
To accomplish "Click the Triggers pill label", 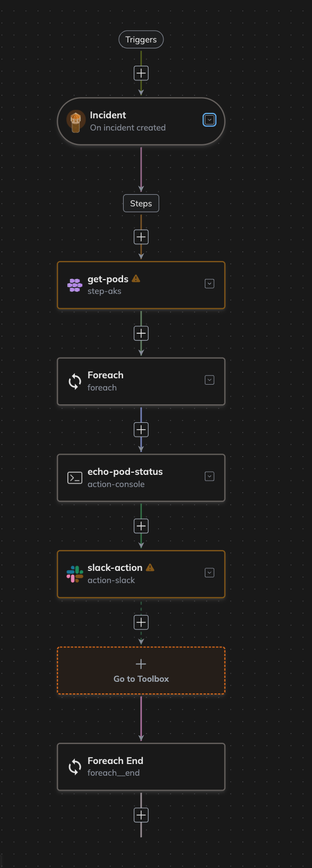I will click(x=141, y=39).
